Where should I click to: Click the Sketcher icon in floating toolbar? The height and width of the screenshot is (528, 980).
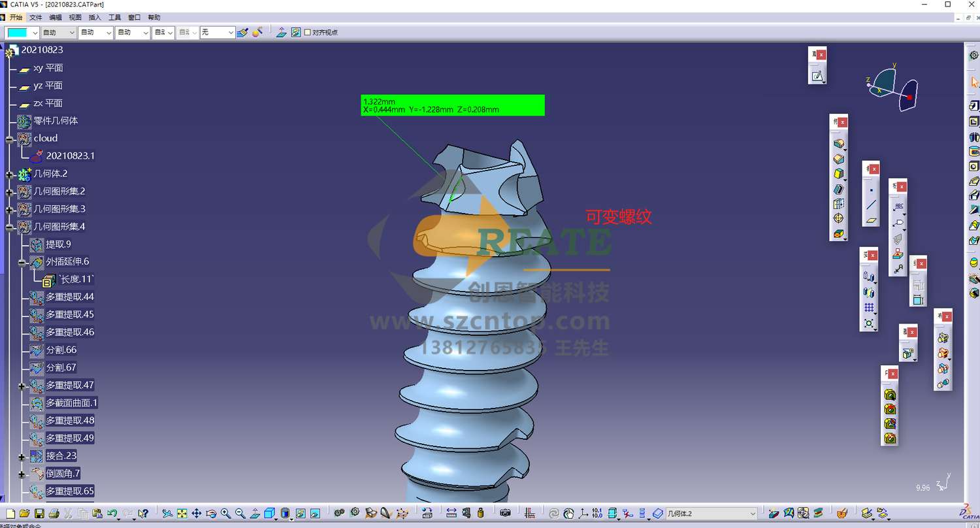pos(817,76)
